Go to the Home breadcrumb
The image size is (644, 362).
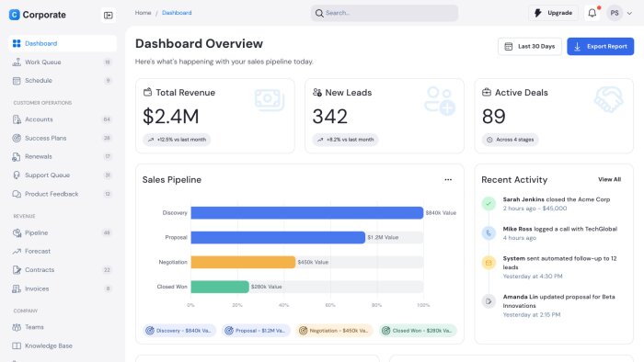click(143, 13)
